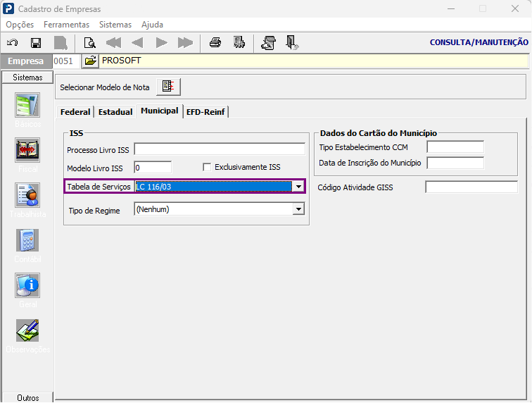Expand the Tipo de Regime dropdown arrow
Screen dimensions: 532x403
click(298, 209)
